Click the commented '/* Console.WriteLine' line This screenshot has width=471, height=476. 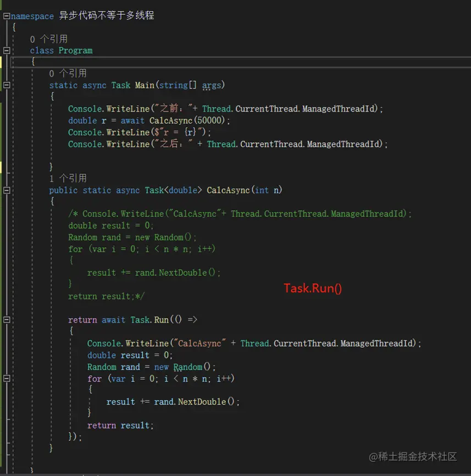click(240, 214)
